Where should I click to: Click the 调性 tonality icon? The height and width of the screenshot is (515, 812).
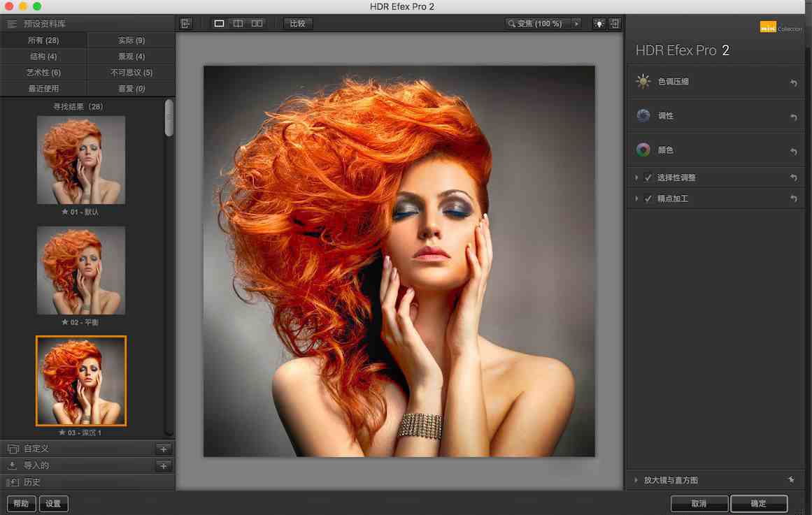643,115
